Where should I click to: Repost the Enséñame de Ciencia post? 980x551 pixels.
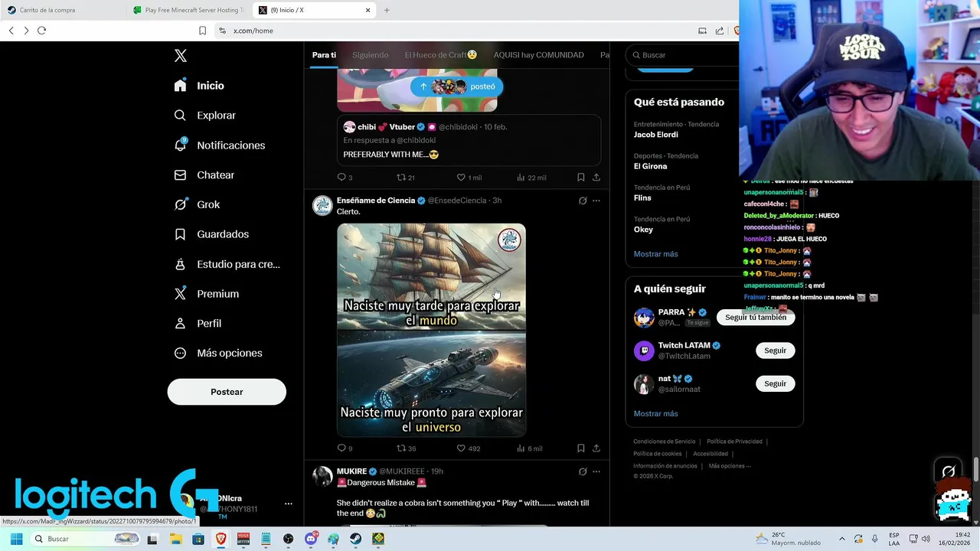[x=406, y=448]
